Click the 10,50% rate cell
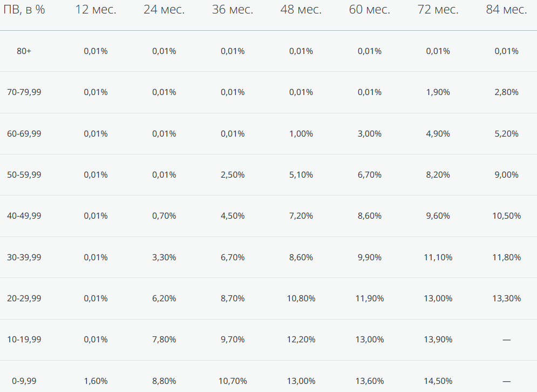This screenshot has width=537, height=392. 506,216
